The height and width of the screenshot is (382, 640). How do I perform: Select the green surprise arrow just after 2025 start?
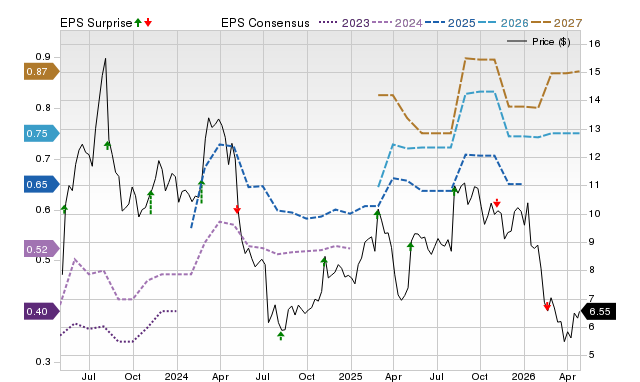click(378, 214)
